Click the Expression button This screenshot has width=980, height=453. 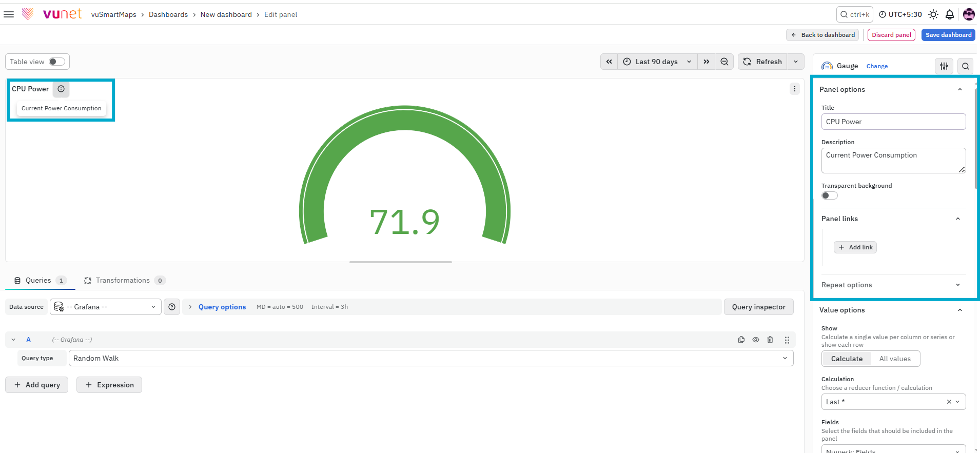109,385
